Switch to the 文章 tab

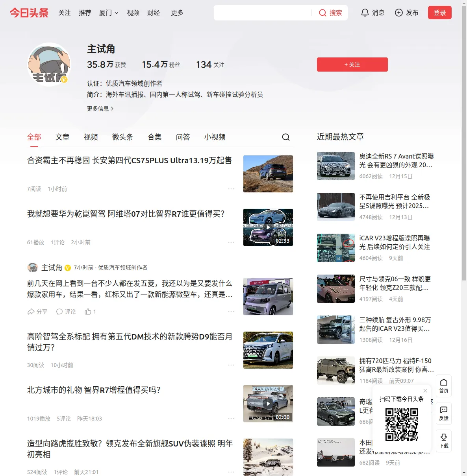[x=63, y=137]
